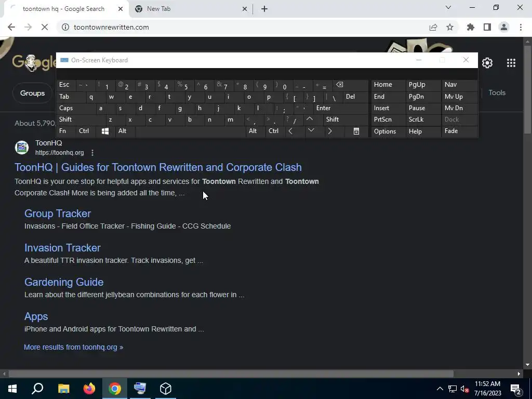Open the Chrome profile avatar
The image size is (532, 399).
[x=504, y=27]
